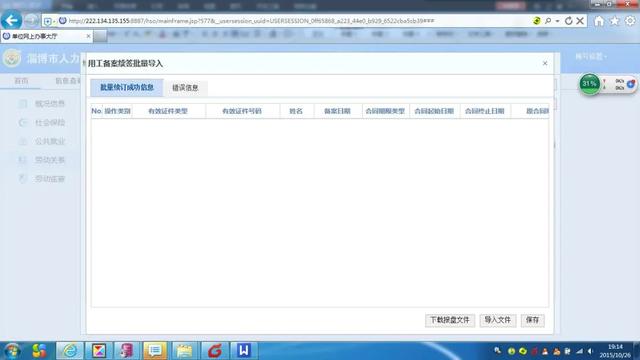Open the yellow chat bubble taskbar app
Viewport: 640px width, 360px height.
click(x=155, y=351)
